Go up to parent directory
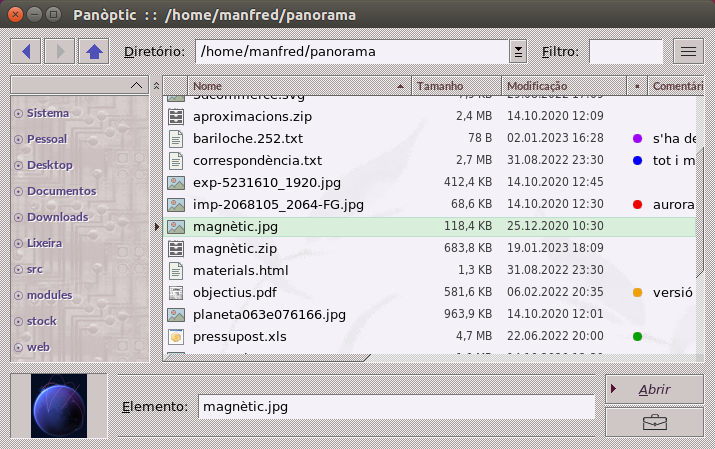Screen dimensions: 715x449 [94, 52]
